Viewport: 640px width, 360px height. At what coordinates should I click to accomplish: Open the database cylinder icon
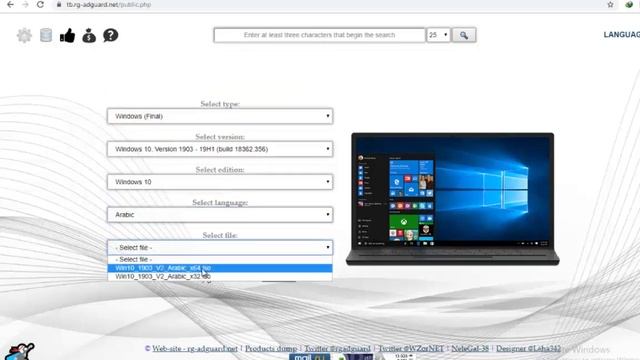tap(46, 36)
